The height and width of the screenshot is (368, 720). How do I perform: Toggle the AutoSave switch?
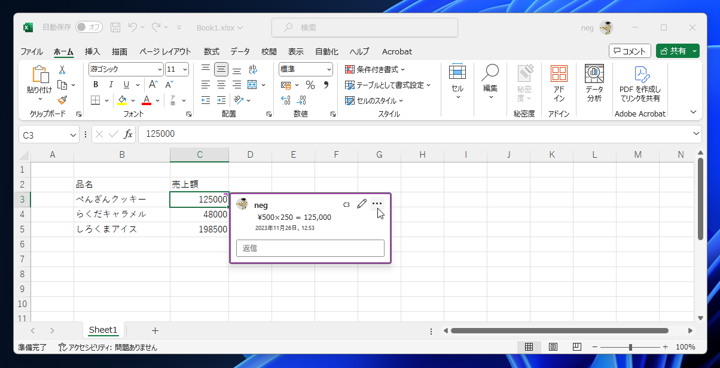coord(89,27)
